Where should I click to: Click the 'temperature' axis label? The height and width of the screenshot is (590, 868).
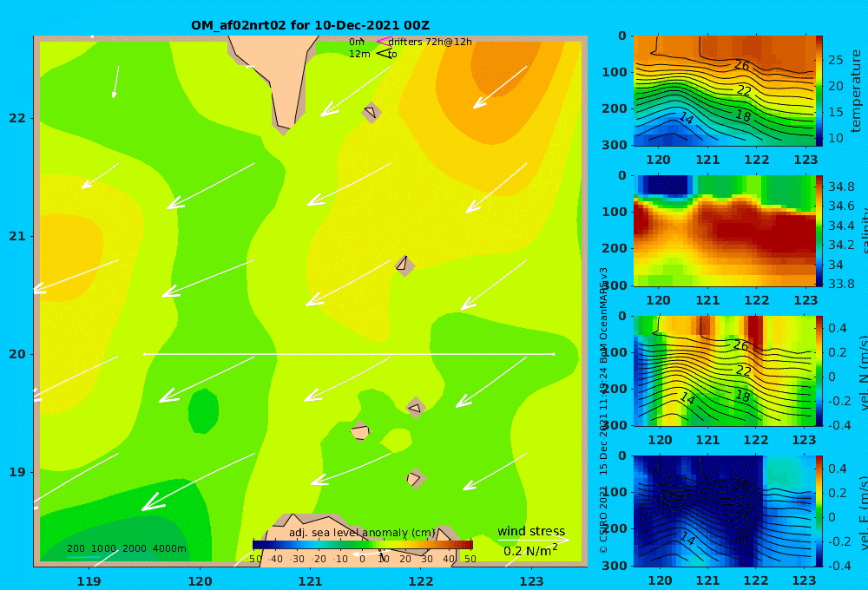click(x=856, y=91)
